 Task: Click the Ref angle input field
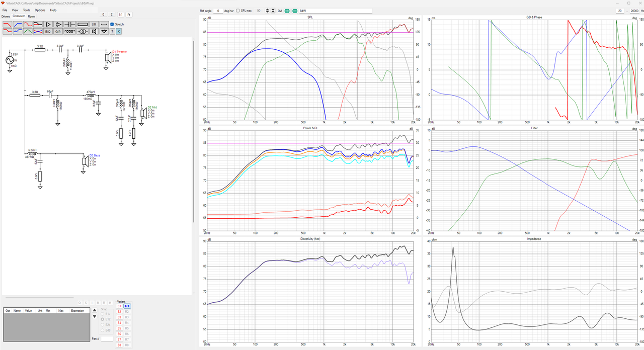(x=218, y=11)
